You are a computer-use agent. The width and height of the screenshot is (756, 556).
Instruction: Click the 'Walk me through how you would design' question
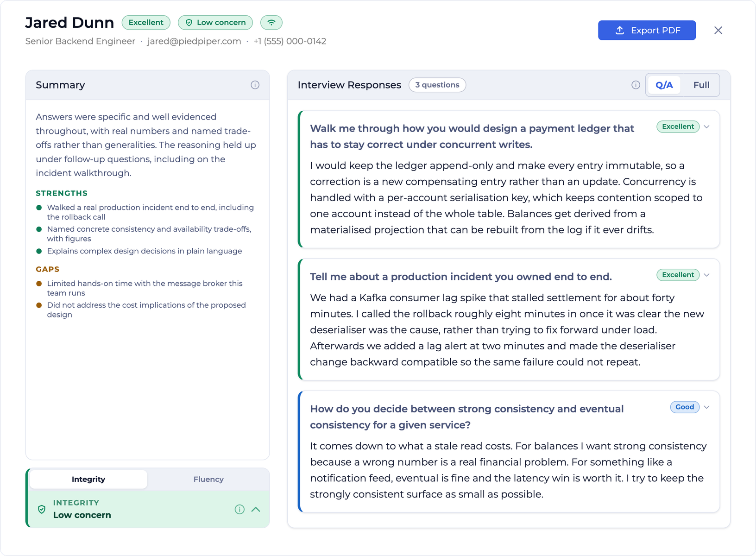(x=472, y=136)
